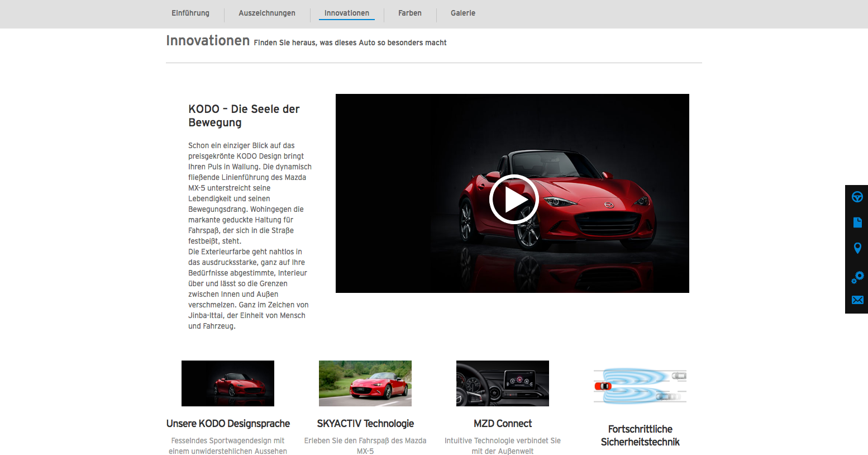868x455 pixels.
Task: Select the Innovationen tab
Action: point(347,13)
